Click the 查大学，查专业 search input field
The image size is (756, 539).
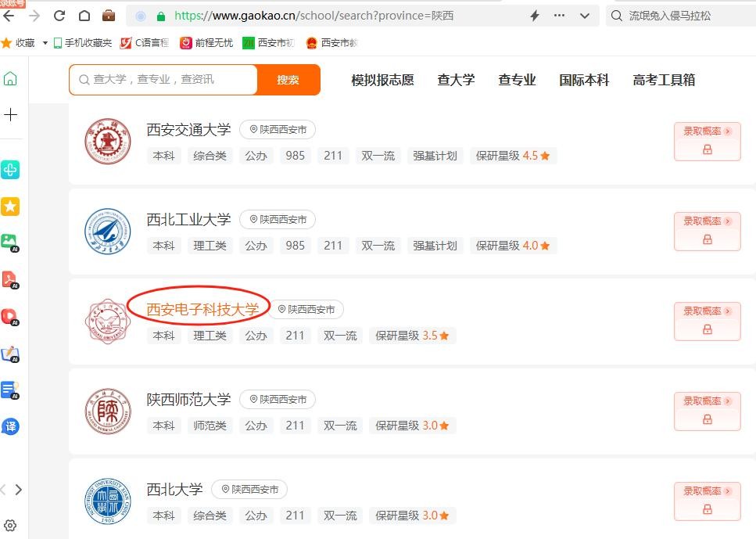[x=163, y=80]
